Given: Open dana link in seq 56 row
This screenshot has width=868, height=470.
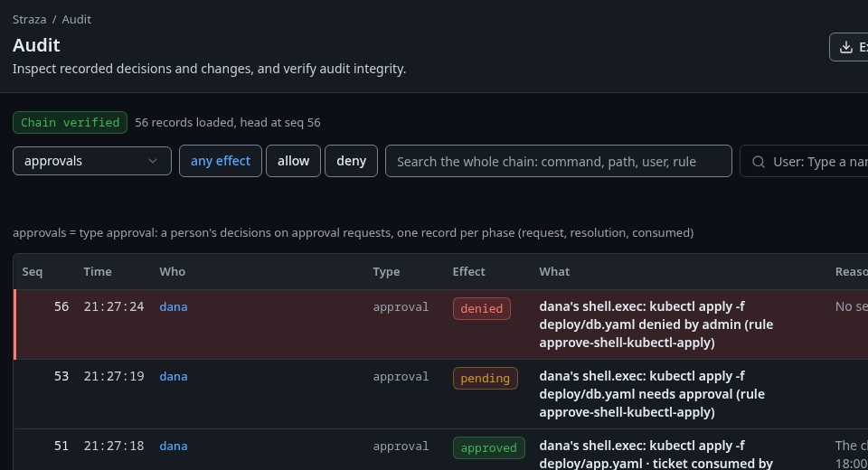Looking at the screenshot, I should tap(174, 306).
